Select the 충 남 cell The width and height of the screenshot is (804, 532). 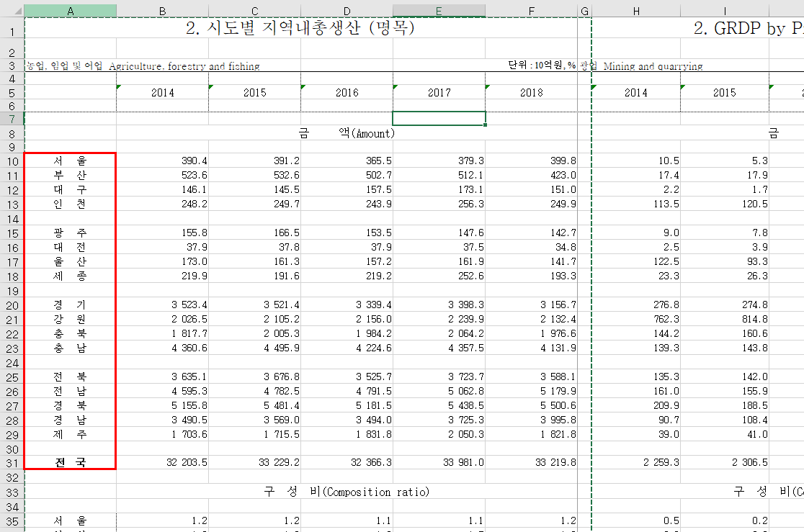click(x=71, y=348)
